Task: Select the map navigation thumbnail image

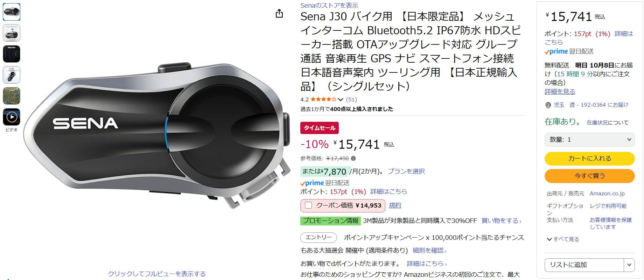Action: 12,96
